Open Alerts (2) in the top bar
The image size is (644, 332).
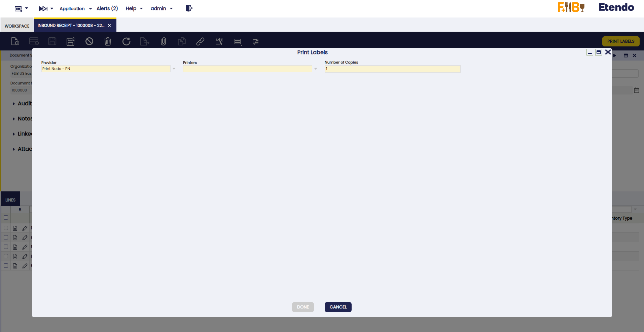click(x=107, y=8)
